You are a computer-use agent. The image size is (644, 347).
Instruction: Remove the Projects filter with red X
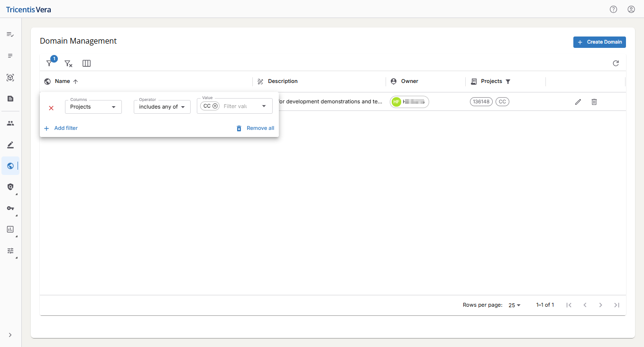(51, 108)
